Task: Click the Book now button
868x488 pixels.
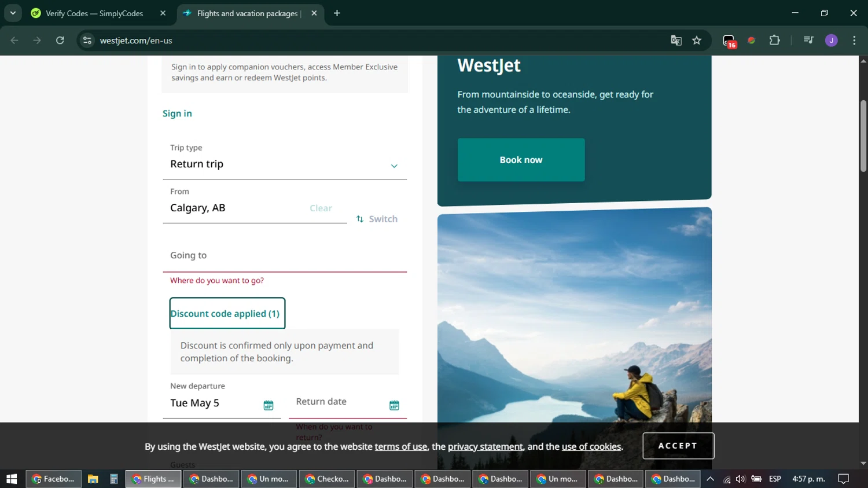Action: pos(521,160)
